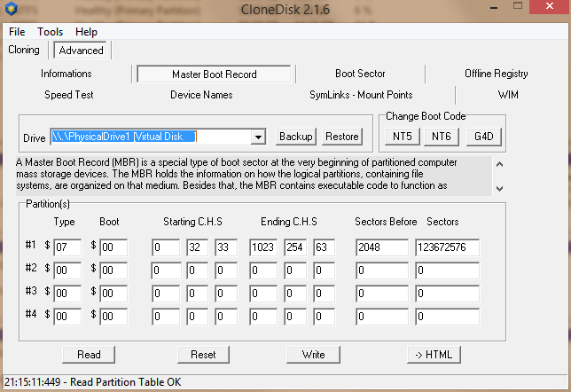This screenshot has height=392, width=571.
Task: Click the 'Ending C.H.S' column header
Action: pos(289,222)
